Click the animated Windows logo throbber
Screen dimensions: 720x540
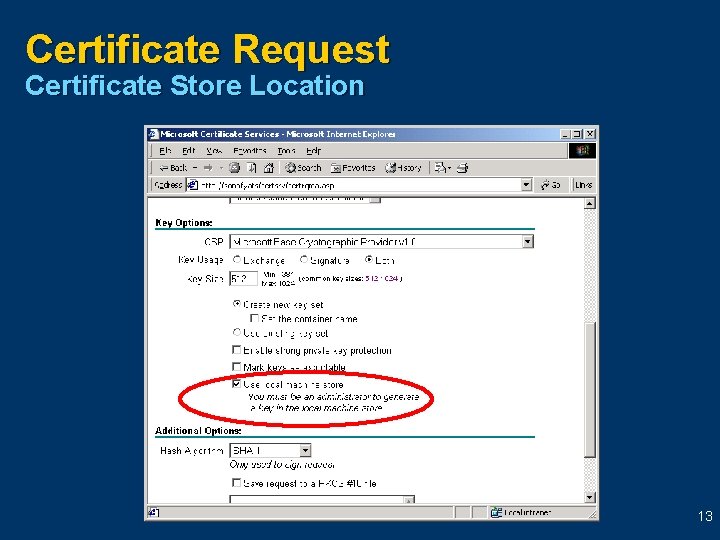(x=582, y=151)
